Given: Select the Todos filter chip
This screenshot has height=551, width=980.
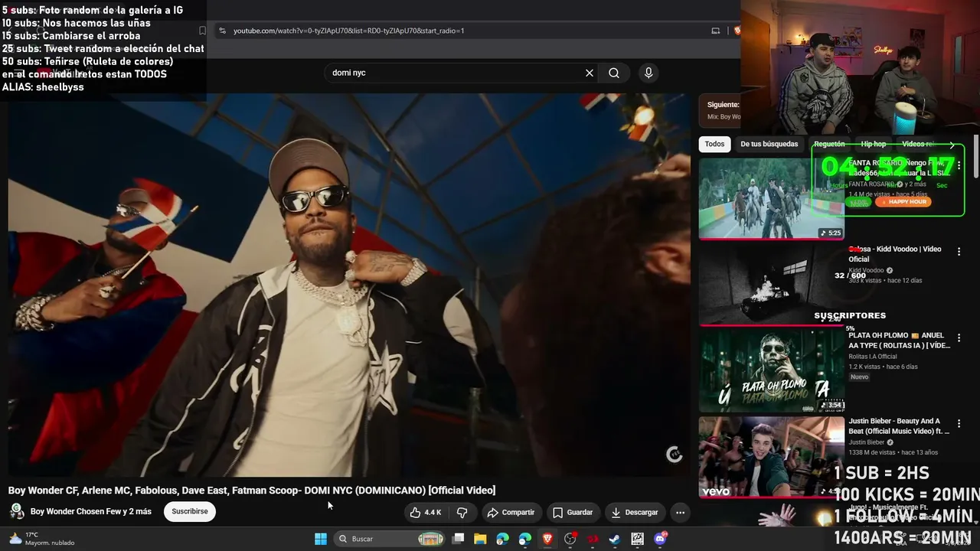Looking at the screenshot, I should coord(714,144).
